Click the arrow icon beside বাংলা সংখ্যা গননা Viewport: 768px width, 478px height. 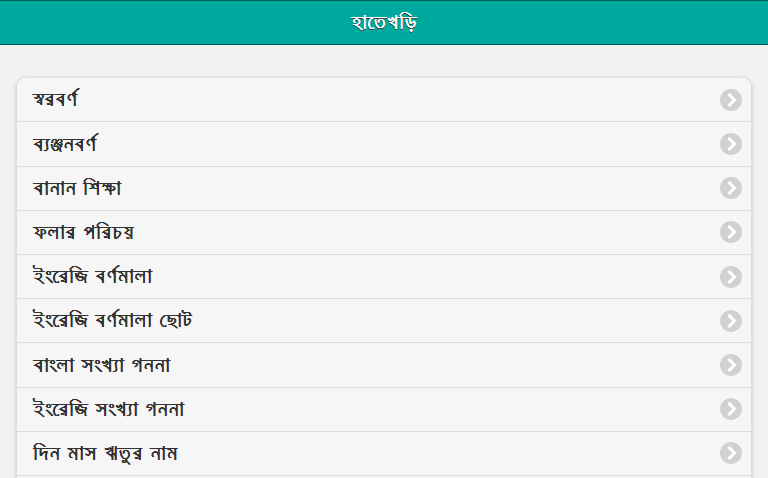click(x=731, y=365)
